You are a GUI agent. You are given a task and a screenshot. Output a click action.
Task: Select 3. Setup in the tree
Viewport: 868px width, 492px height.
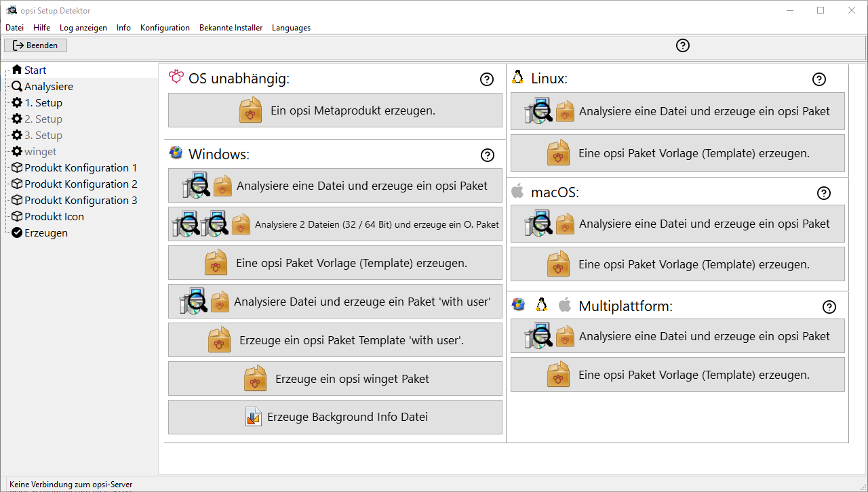[43, 135]
